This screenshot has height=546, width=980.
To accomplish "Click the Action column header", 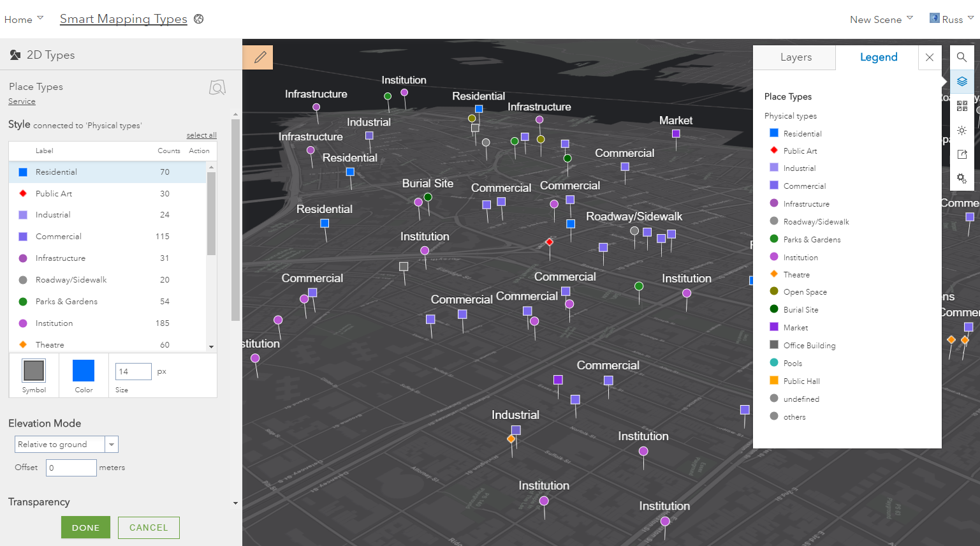I will [x=199, y=151].
